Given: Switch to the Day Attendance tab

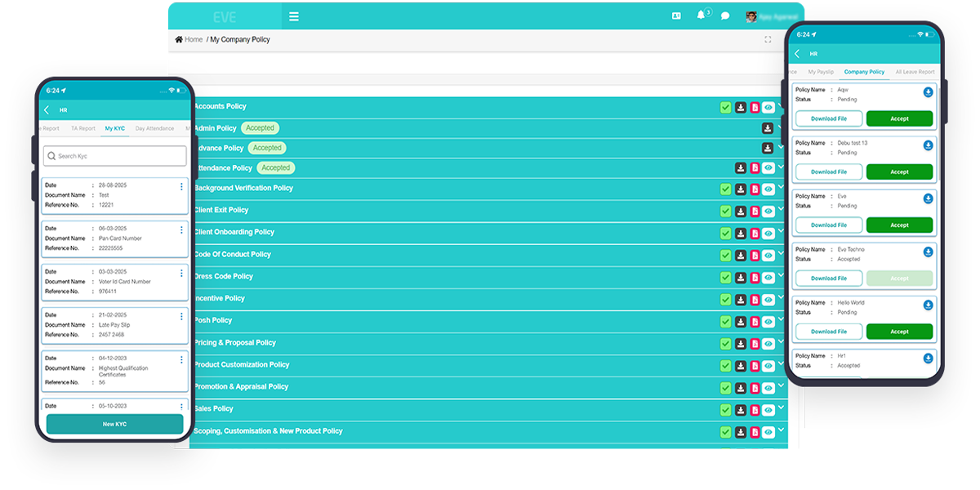Looking at the screenshot, I should click(x=154, y=128).
